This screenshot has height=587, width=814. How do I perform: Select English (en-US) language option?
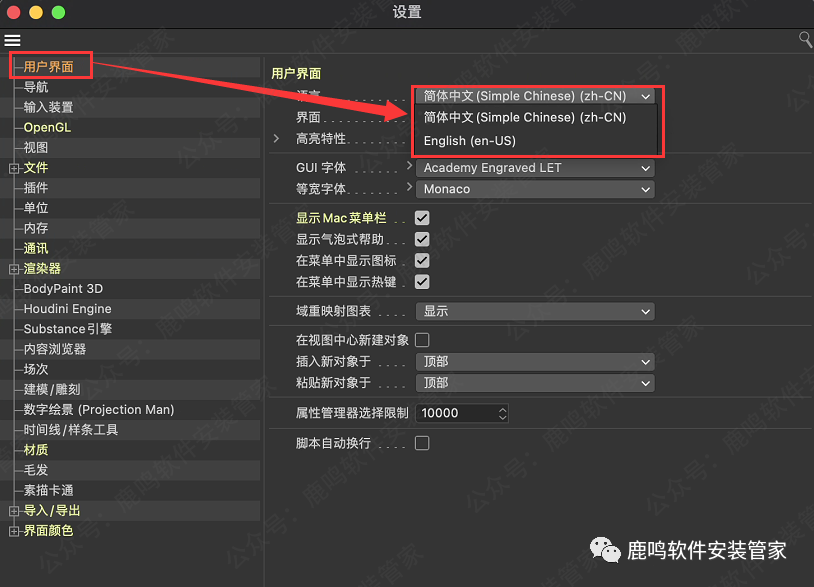click(469, 141)
